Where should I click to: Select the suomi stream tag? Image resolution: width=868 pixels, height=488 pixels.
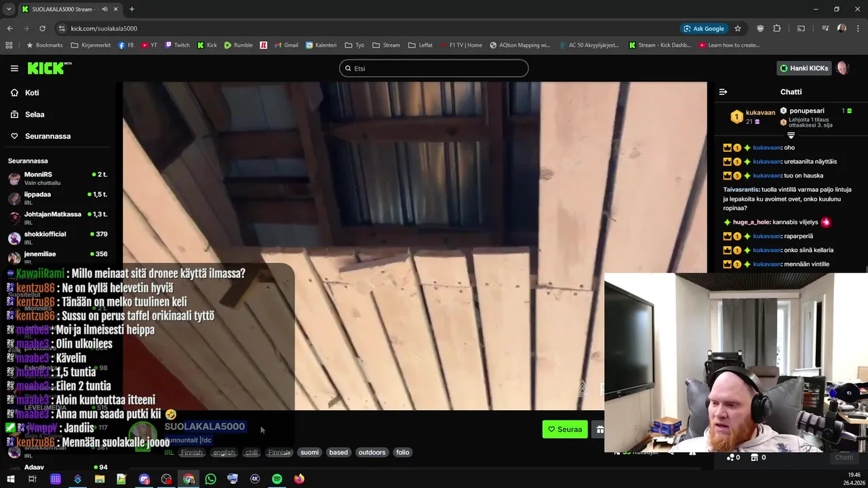coord(310,452)
